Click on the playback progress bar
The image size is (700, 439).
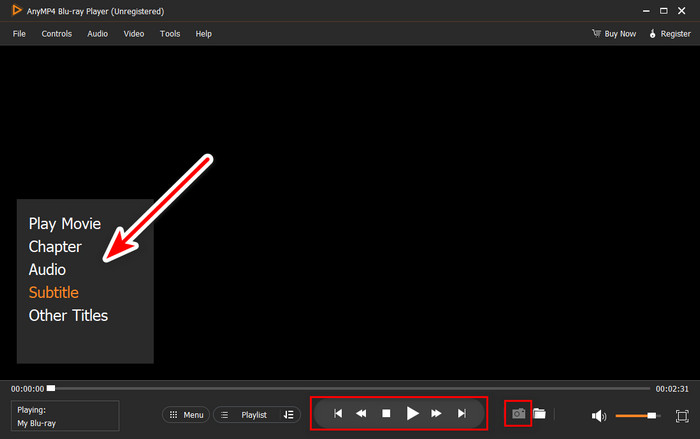[350, 389]
